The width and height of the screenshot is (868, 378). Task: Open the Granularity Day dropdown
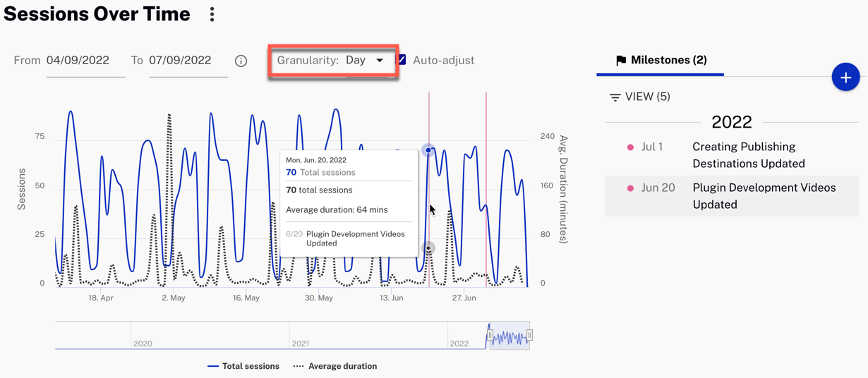pyautogui.click(x=363, y=61)
